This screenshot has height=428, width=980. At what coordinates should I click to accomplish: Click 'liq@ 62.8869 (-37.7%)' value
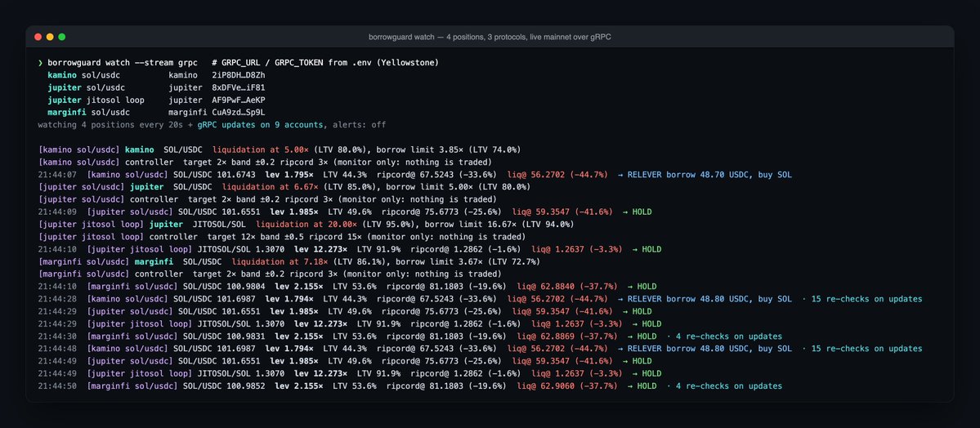567,337
